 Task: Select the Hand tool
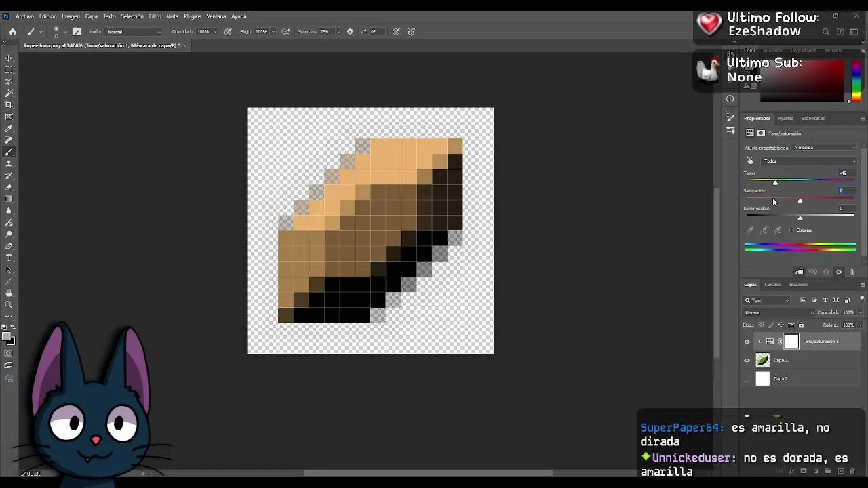[9, 293]
